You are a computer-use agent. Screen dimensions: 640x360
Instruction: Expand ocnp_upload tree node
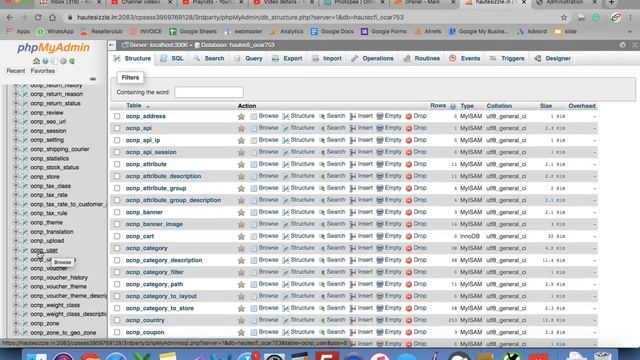click(x=16, y=241)
